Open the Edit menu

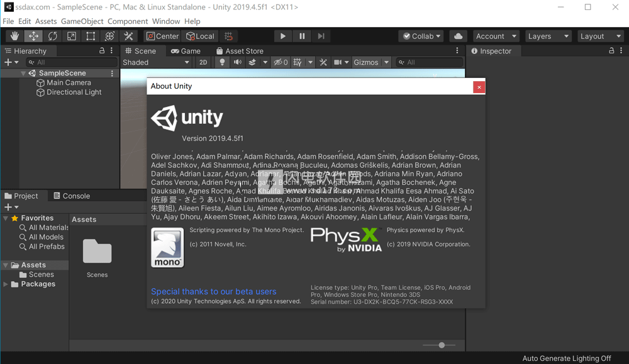coord(25,21)
